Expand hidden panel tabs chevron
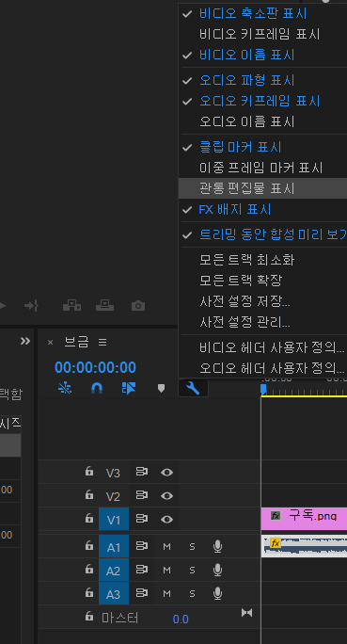This screenshot has width=347, height=644. click(x=25, y=342)
